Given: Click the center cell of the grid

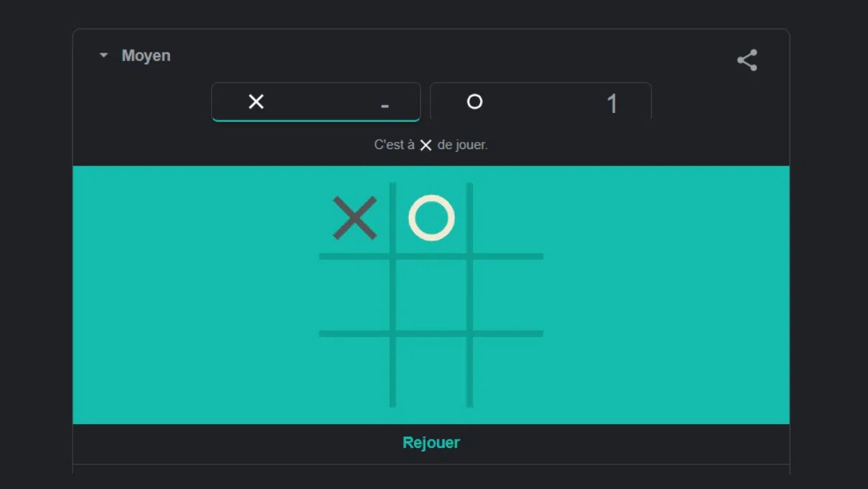Looking at the screenshot, I should 431,295.
